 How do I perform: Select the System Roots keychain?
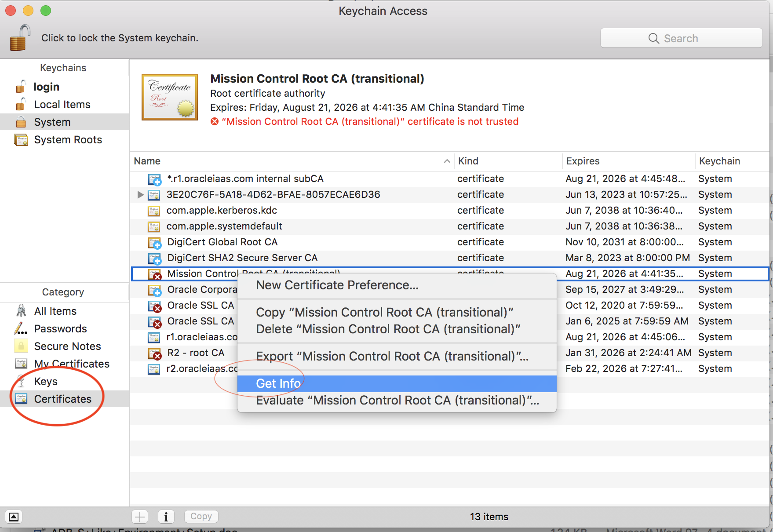(x=68, y=139)
